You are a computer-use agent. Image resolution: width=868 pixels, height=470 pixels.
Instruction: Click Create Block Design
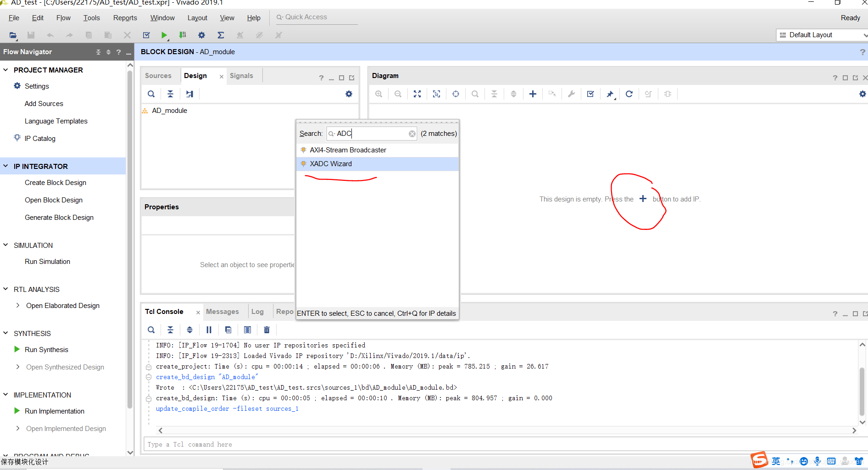(56, 183)
